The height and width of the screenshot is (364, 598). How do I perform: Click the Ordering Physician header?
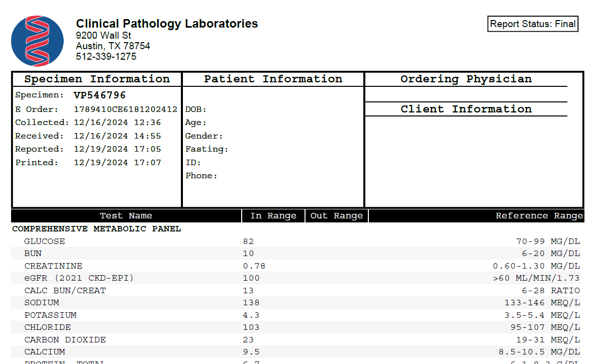pos(466,79)
